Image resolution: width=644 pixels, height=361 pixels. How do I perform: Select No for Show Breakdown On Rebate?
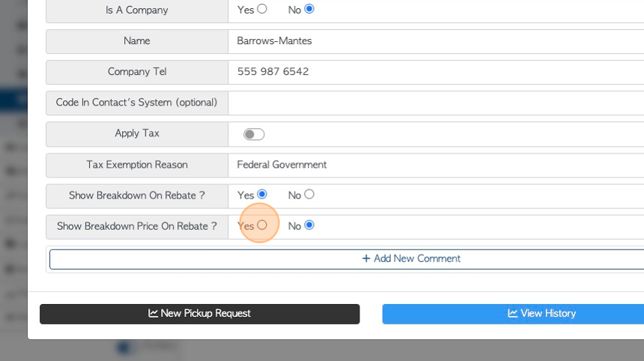309,194
